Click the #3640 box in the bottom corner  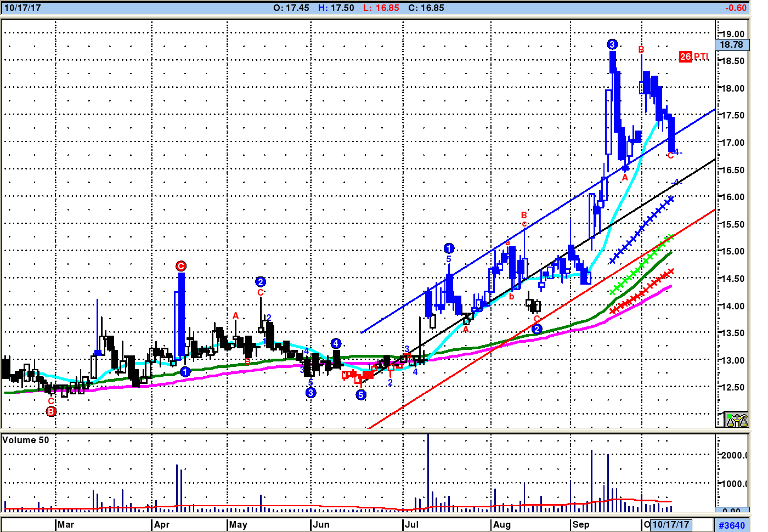coord(732,525)
